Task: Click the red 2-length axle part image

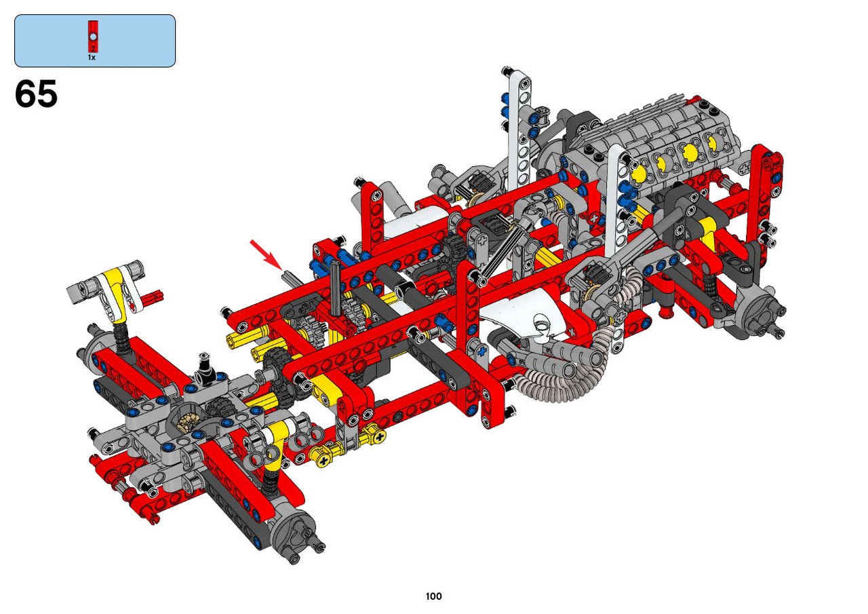Action: point(94,37)
